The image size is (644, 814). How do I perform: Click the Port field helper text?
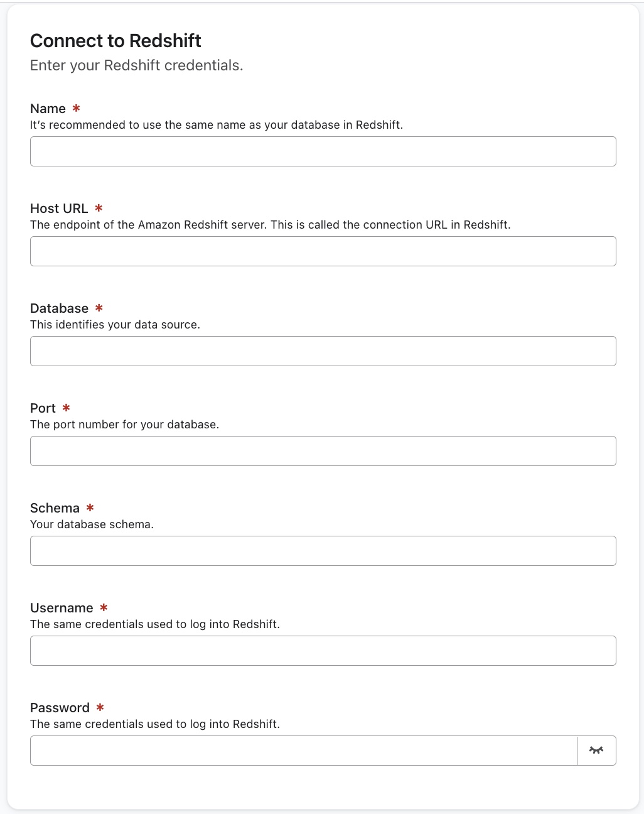point(124,425)
